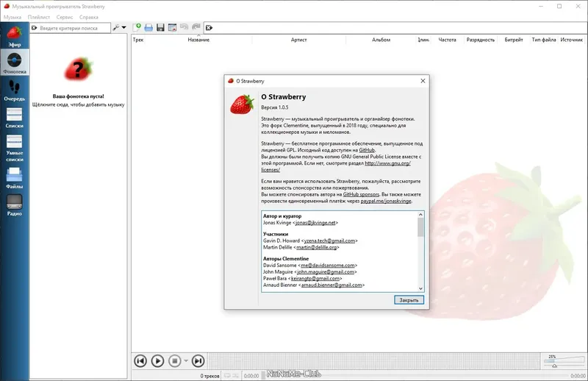Click scroll-down arrow in credits list

420,288
